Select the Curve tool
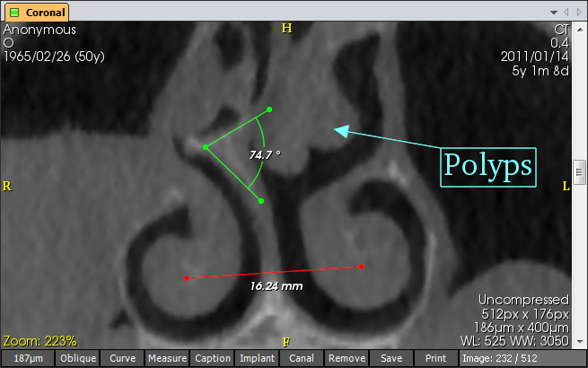The image size is (588, 368). click(122, 359)
